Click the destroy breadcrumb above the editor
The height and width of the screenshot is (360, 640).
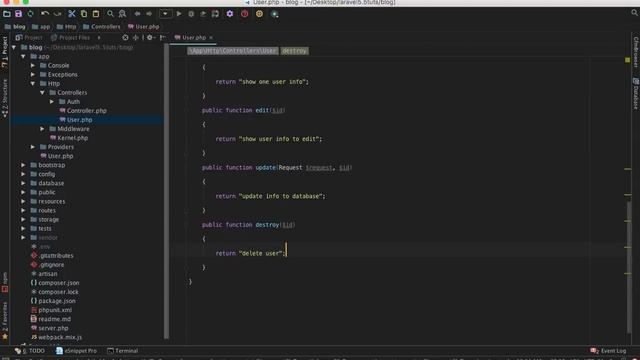point(294,51)
